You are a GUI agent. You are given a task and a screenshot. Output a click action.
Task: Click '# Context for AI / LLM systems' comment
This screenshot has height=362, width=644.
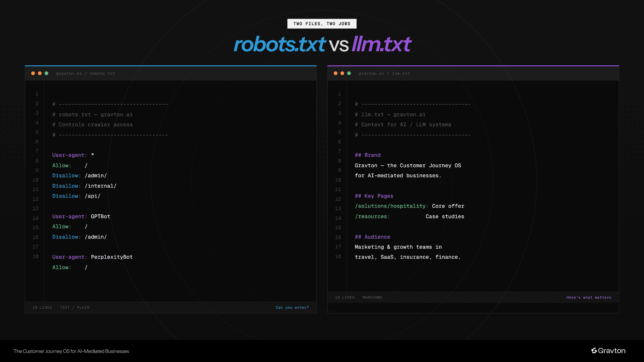coord(403,125)
